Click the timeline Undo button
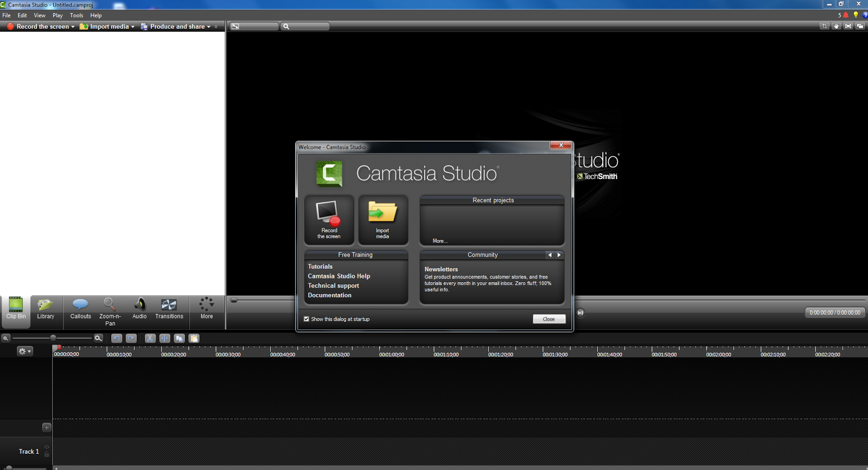The image size is (868, 470). [x=117, y=338]
